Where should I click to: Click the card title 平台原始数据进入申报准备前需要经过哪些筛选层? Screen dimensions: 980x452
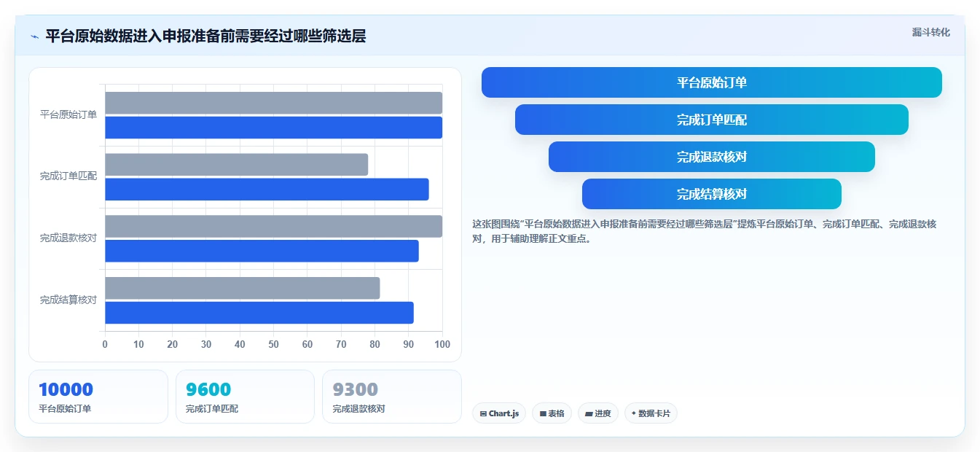tap(205, 36)
